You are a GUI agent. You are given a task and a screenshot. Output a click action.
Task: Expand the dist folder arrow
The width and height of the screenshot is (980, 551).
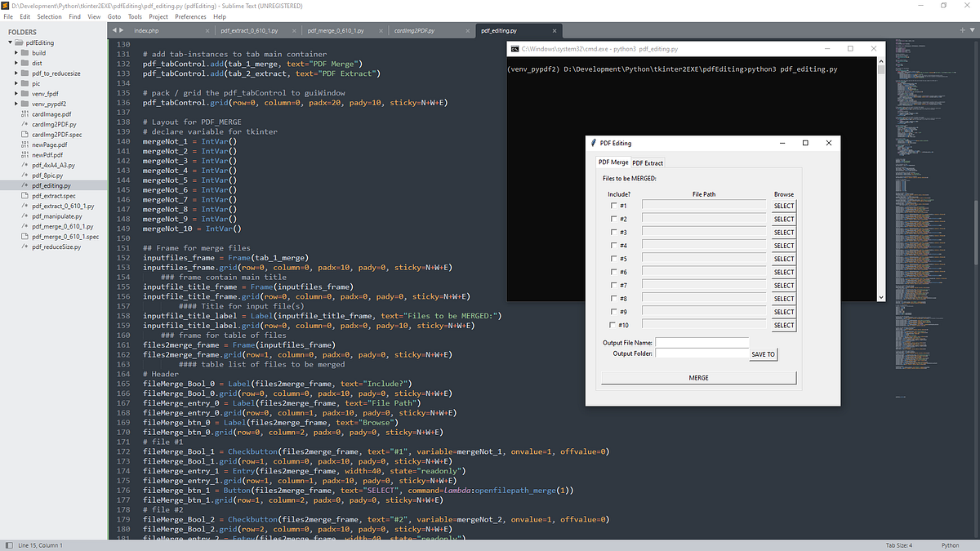point(16,63)
